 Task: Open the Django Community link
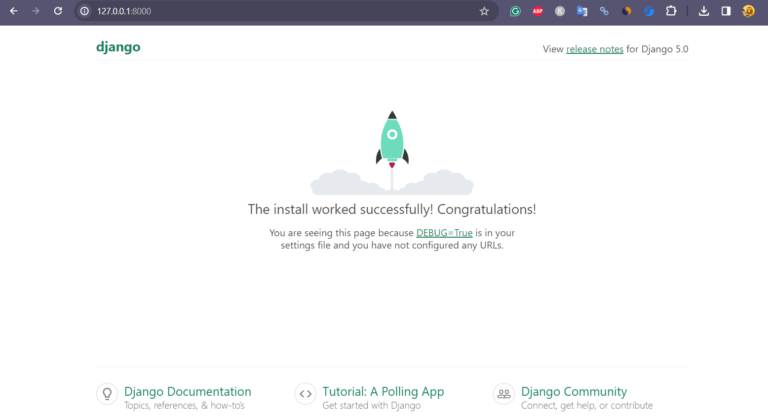tap(574, 392)
